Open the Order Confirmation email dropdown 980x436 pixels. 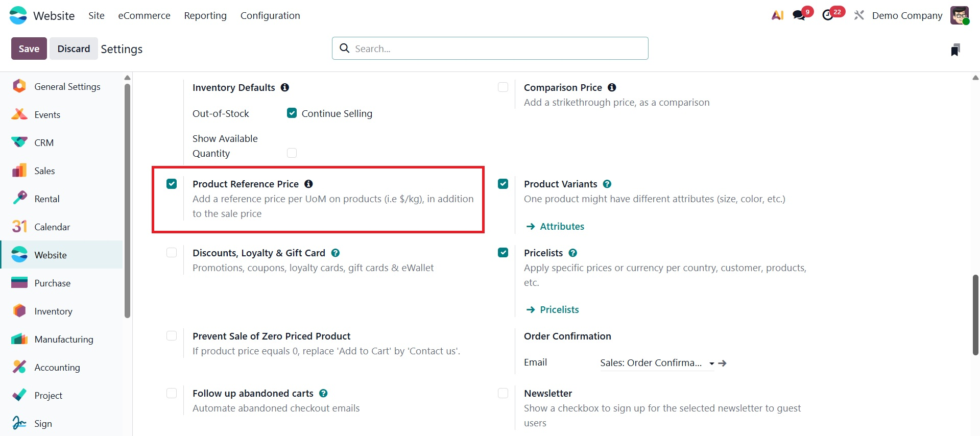(x=711, y=364)
